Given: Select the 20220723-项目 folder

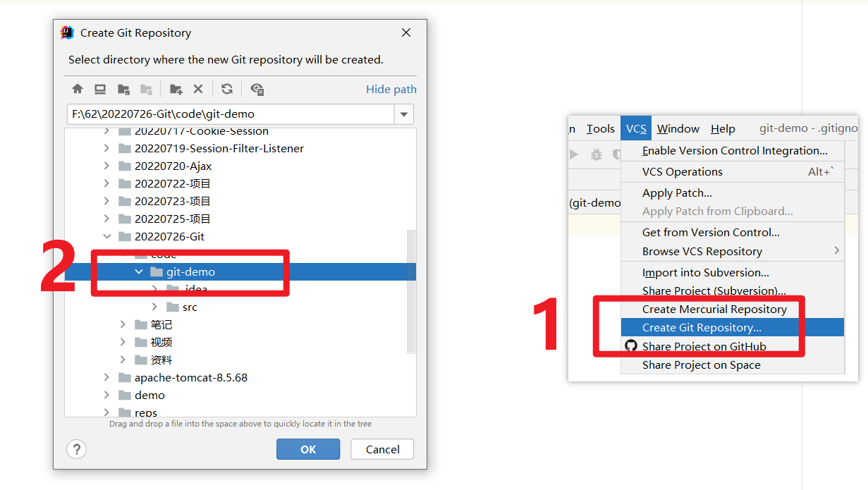Looking at the screenshot, I should coord(240,201).
